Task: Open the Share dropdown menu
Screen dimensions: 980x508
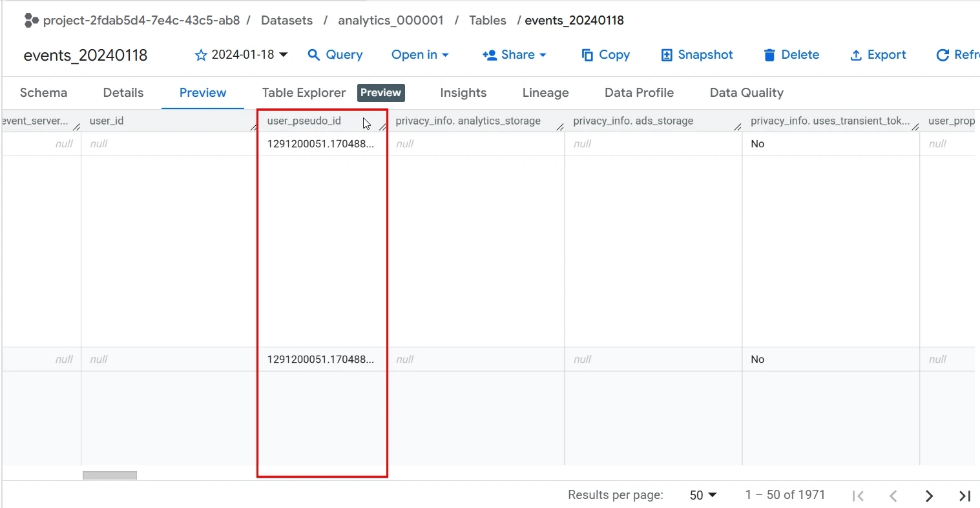Action: coord(514,55)
